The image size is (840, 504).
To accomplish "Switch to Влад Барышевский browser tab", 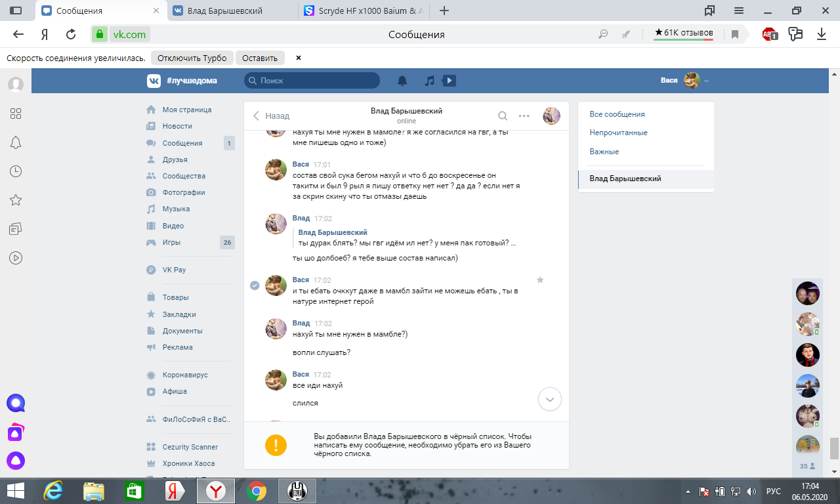I will click(x=224, y=10).
